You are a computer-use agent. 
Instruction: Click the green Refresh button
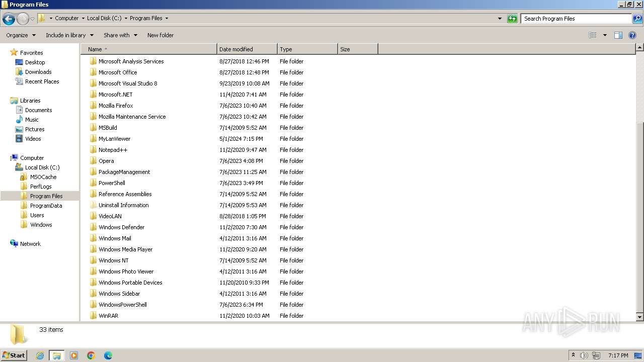coord(512,19)
